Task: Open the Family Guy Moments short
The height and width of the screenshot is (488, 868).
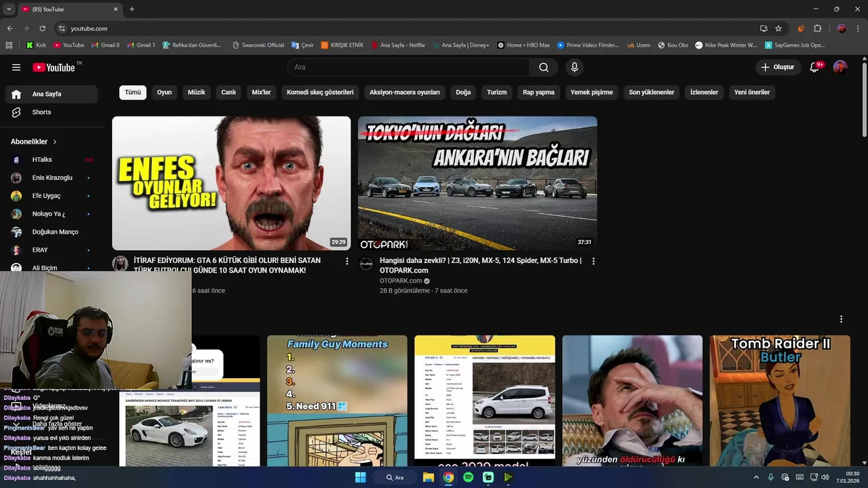Action: click(x=337, y=401)
